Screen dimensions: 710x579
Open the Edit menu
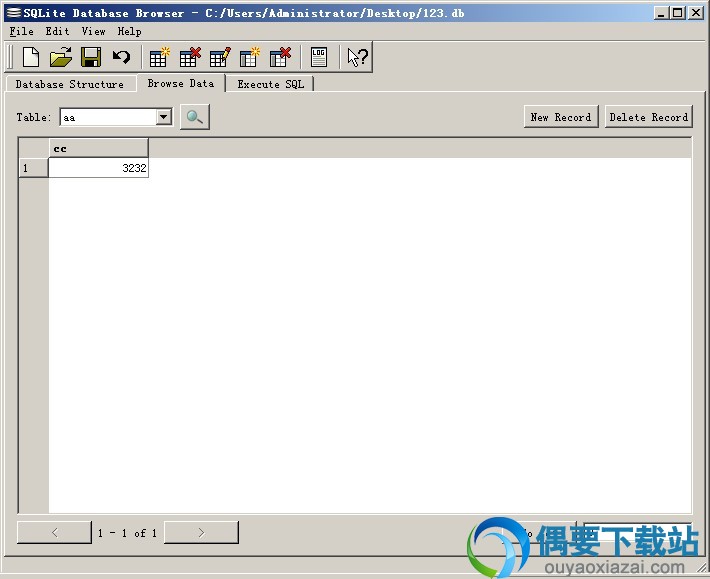point(57,31)
